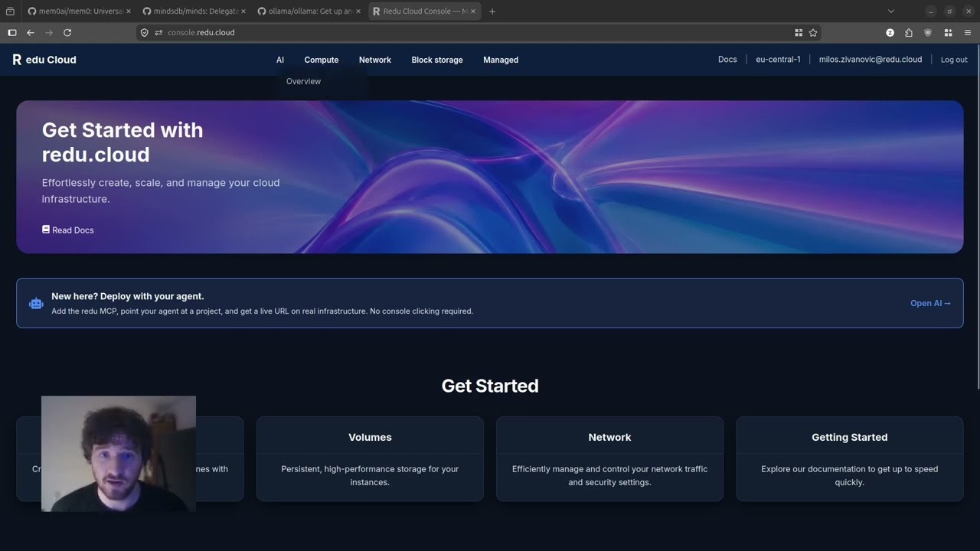The image size is (980, 551).
Task: Close the ollama/ollama tab
Action: click(x=358, y=11)
